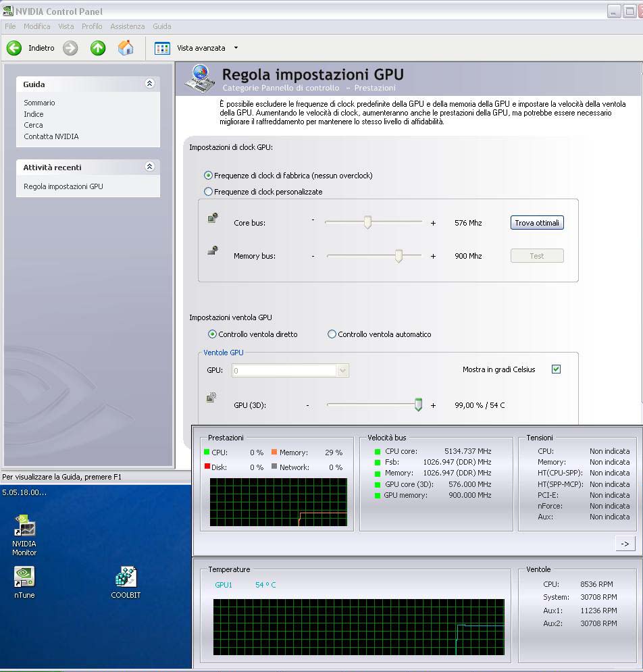643x672 pixels.
Task: Click the green up arrow icon
Action: click(x=98, y=48)
